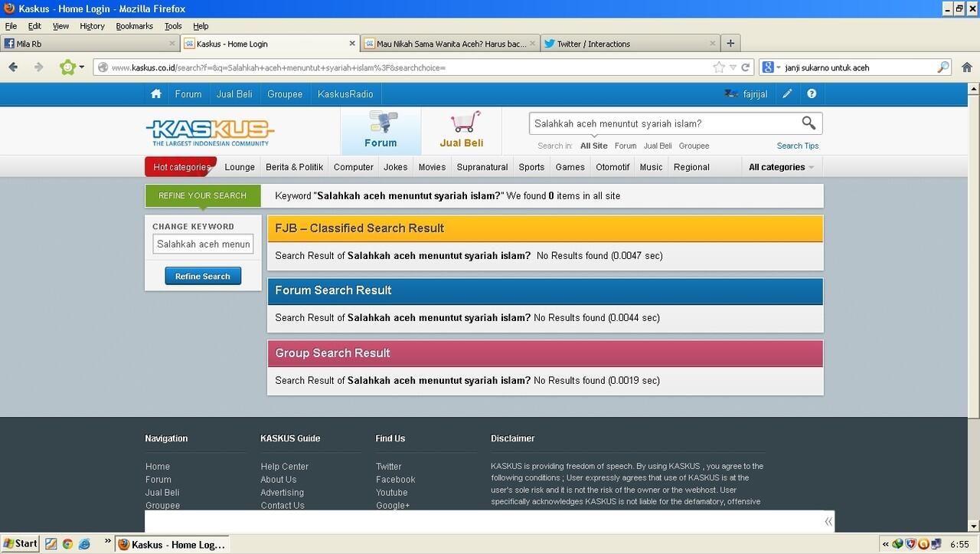Collapse the bottom chat bar chevron
This screenshot has height=554, width=980.
pyautogui.click(x=828, y=522)
